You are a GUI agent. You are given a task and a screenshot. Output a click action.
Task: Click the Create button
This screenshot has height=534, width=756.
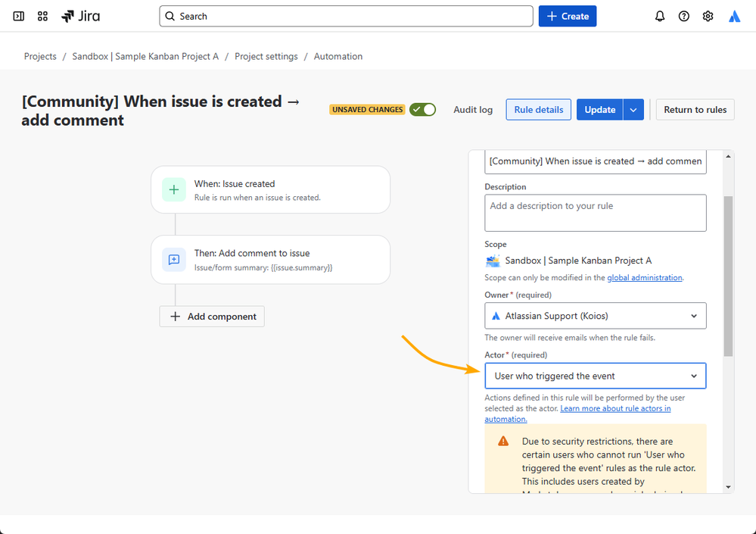(x=568, y=17)
